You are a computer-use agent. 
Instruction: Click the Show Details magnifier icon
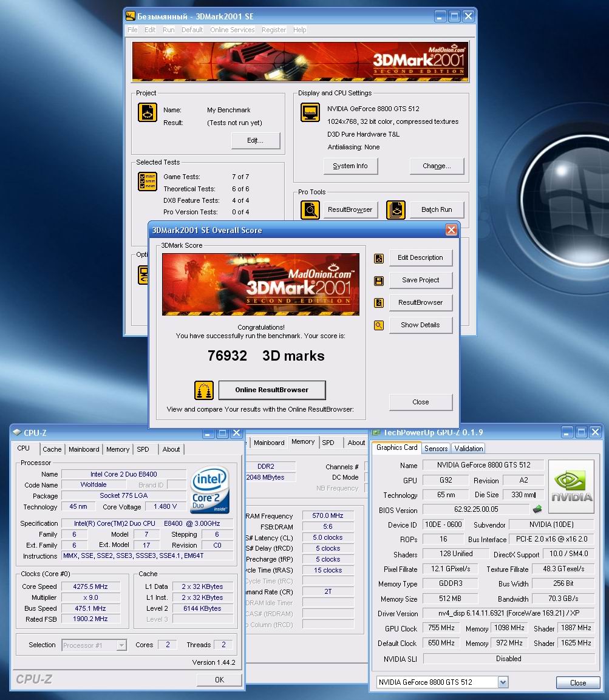tap(379, 325)
